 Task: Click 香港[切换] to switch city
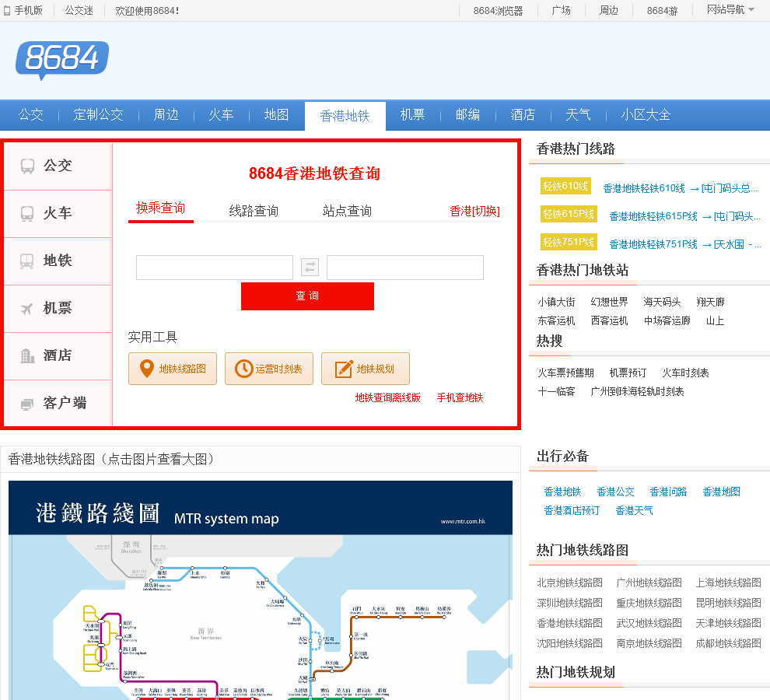pyautogui.click(x=475, y=211)
